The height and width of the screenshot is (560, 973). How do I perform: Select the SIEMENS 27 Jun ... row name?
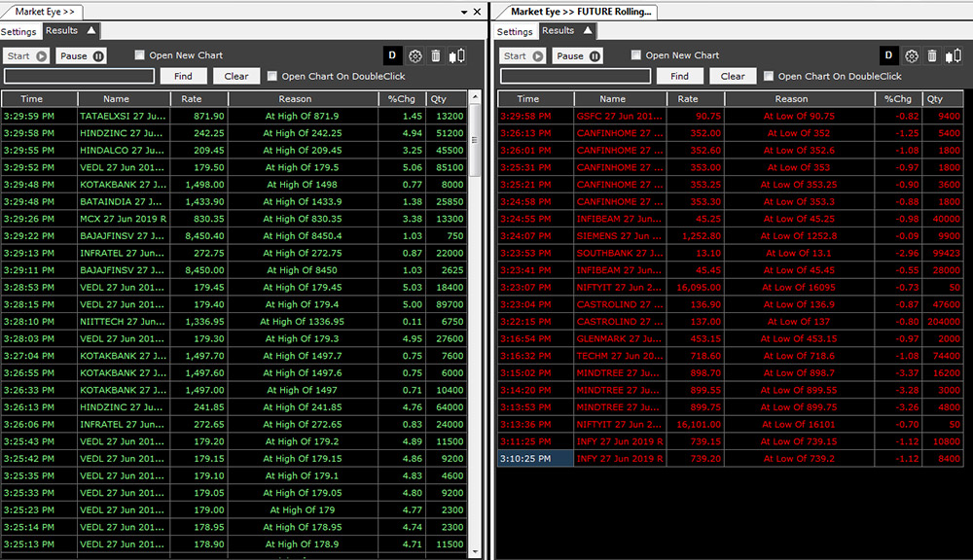tap(619, 236)
